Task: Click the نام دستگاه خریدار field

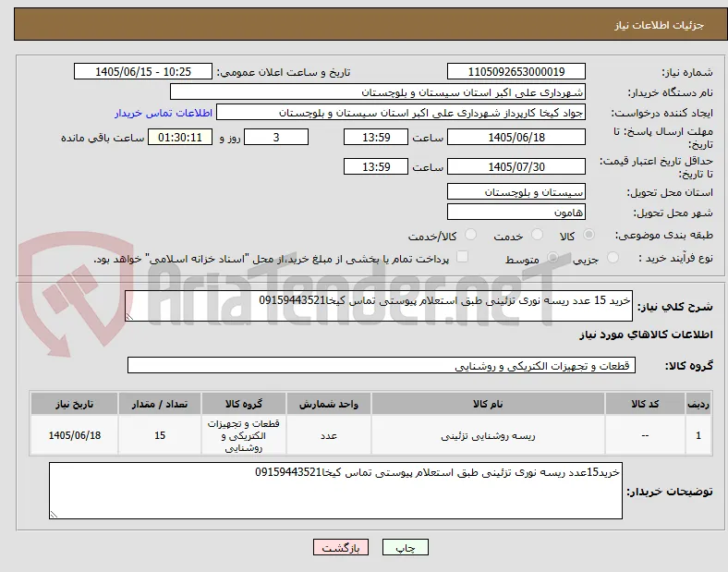Action: coord(378,91)
